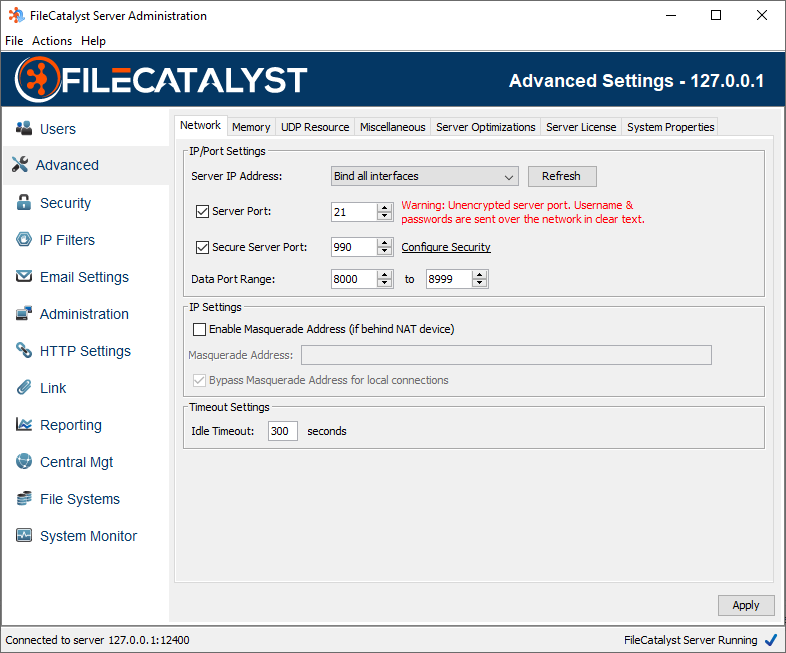Screen dimensions: 786x653
Task: Click the Security padlock icon
Action: (x=24, y=202)
